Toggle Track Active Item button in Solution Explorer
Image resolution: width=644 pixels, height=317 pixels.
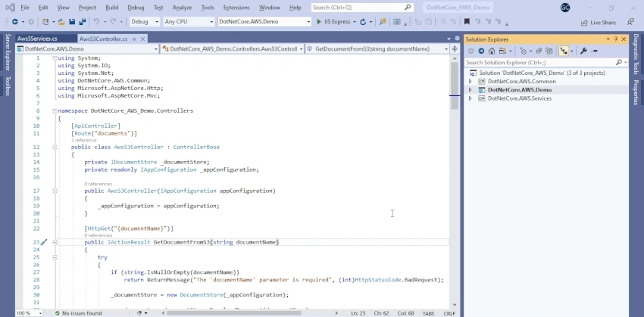(x=564, y=51)
